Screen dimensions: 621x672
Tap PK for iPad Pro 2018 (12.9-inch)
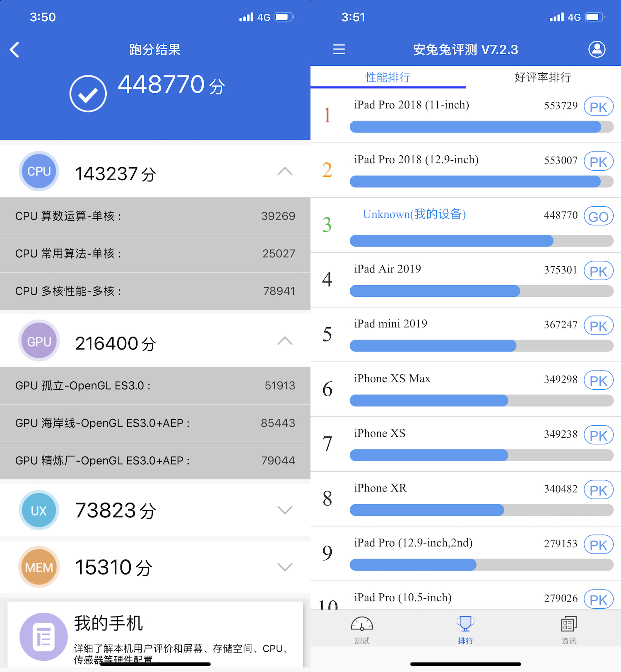tap(598, 161)
